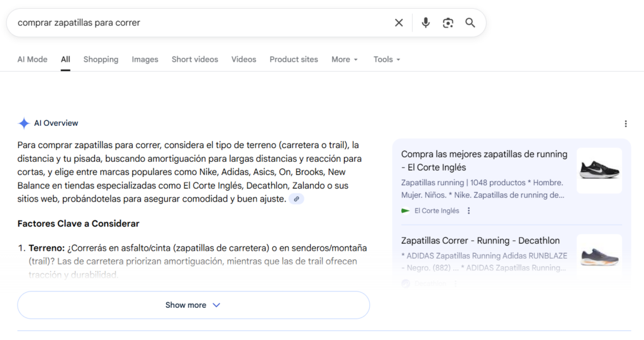This screenshot has height=340, width=644.
Task: Click the magnifying glass search button
Action: pyautogui.click(x=470, y=23)
